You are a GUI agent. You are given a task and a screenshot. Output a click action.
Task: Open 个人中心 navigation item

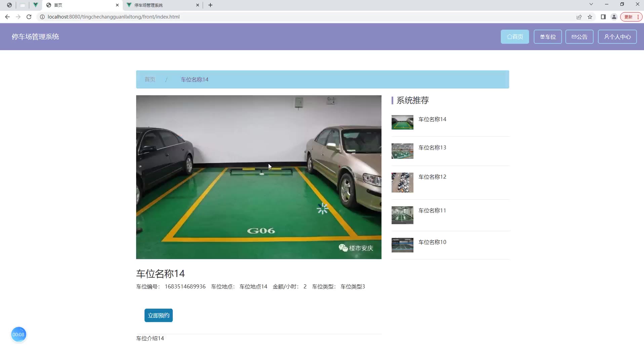coord(617,37)
